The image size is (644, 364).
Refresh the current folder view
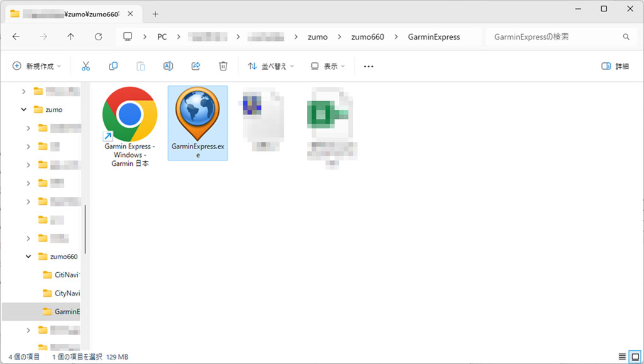pyautogui.click(x=98, y=37)
